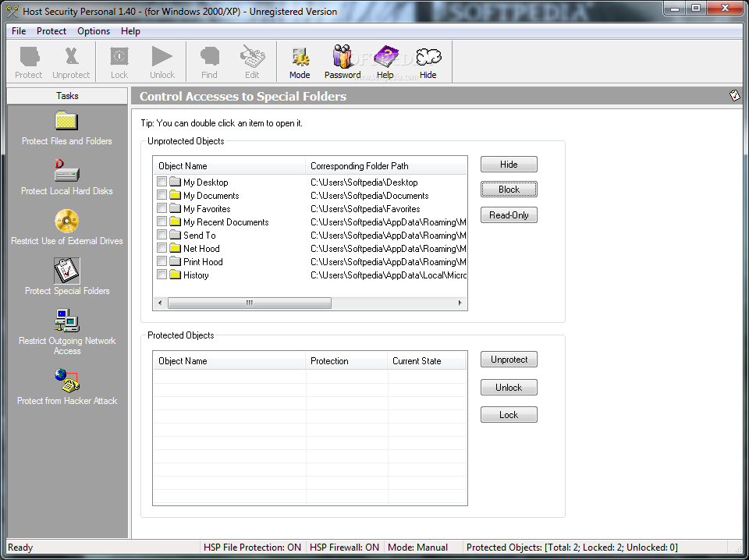Open Protect from Hacker Attack task
Image resolution: width=749 pixels, height=560 pixels.
(x=67, y=387)
